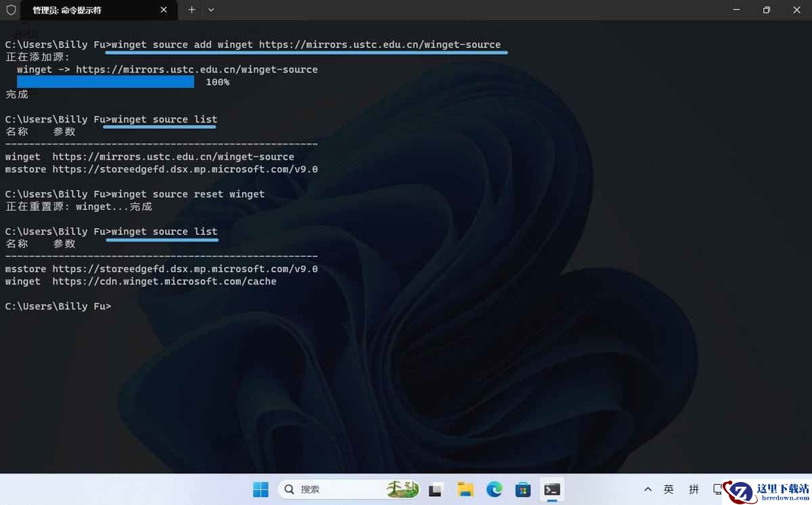Click the 100% progress bar
The width and height of the screenshot is (812, 505).
pyautogui.click(x=106, y=82)
